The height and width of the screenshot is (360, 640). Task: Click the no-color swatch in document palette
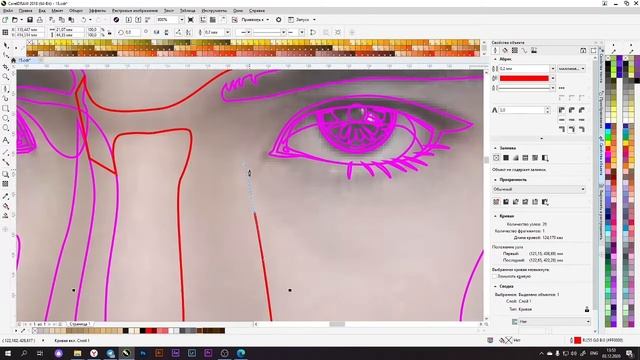click(35, 331)
